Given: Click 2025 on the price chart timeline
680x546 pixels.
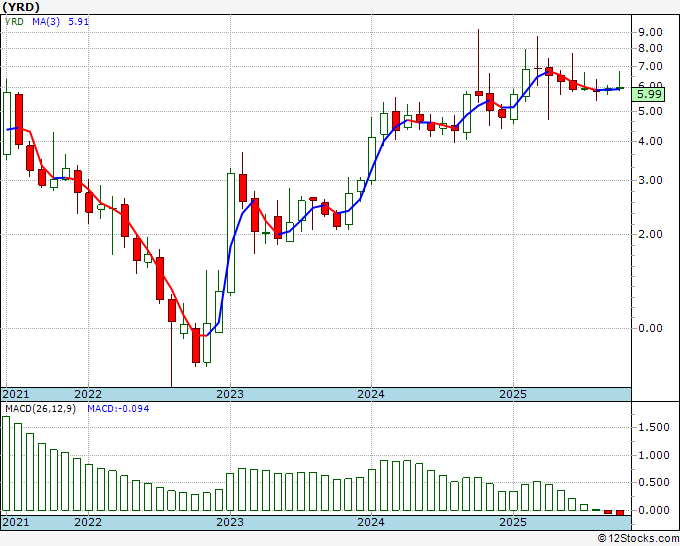Looking at the screenshot, I should tap(513, 394).
